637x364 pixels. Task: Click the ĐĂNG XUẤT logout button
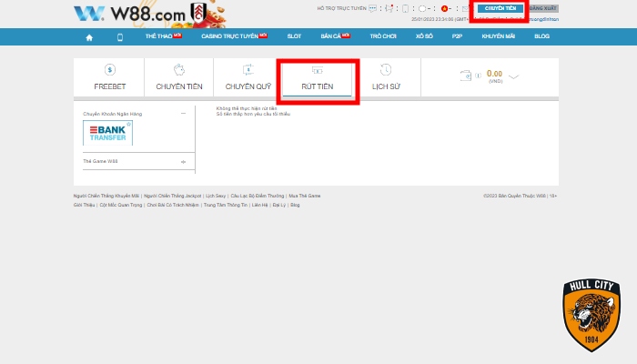[542, 8]
